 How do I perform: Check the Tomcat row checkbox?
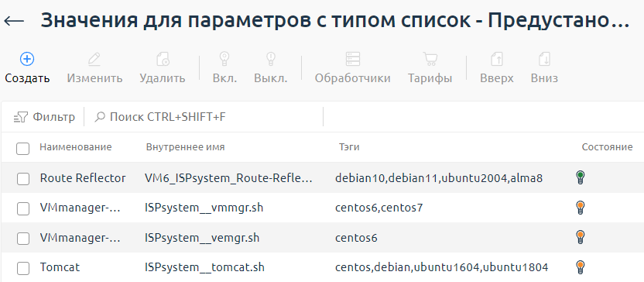click(23, 268)
